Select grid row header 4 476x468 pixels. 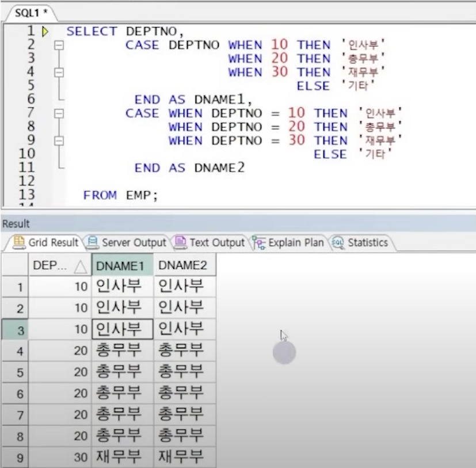pos(15,351)
